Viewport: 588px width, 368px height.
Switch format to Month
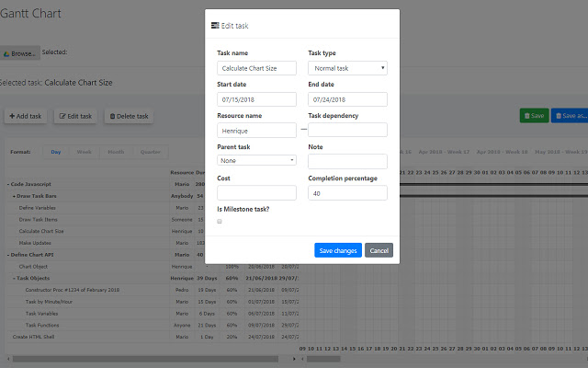click(x=116, y=152)
